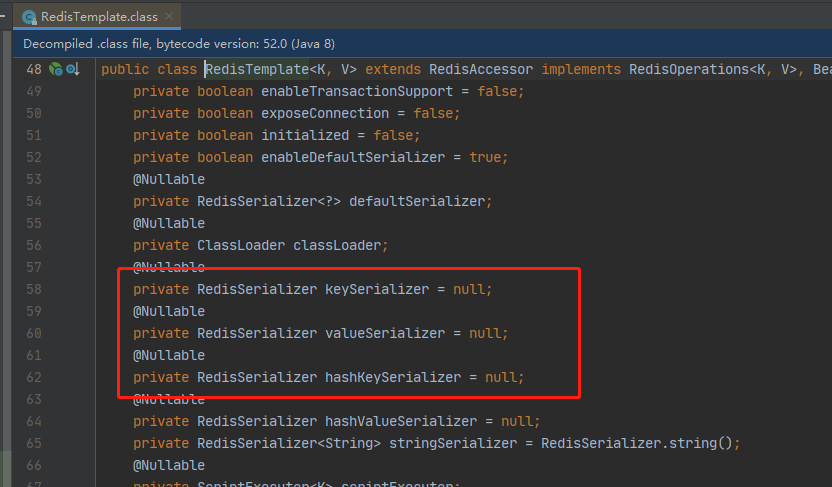The width and height of the screenshot is (832, 487).
Task: Click the @Nullable annotation on line 55
Action: coord(169,223)
